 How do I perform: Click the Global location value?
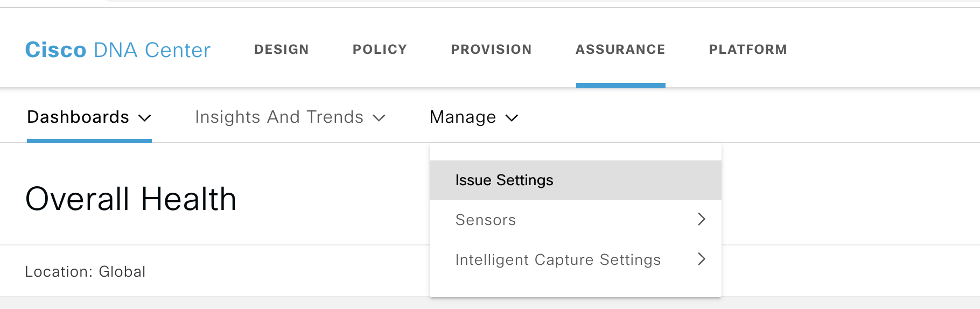(x=122, y=272)
